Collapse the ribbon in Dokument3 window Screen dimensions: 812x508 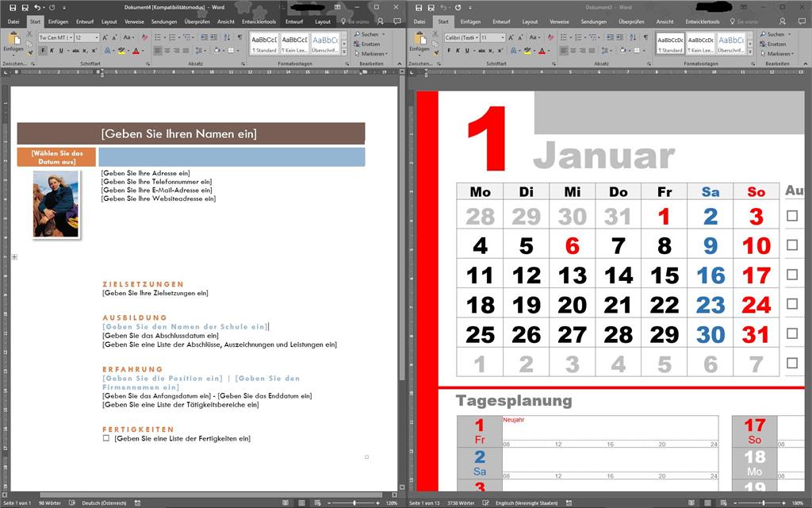pos(806,63)
